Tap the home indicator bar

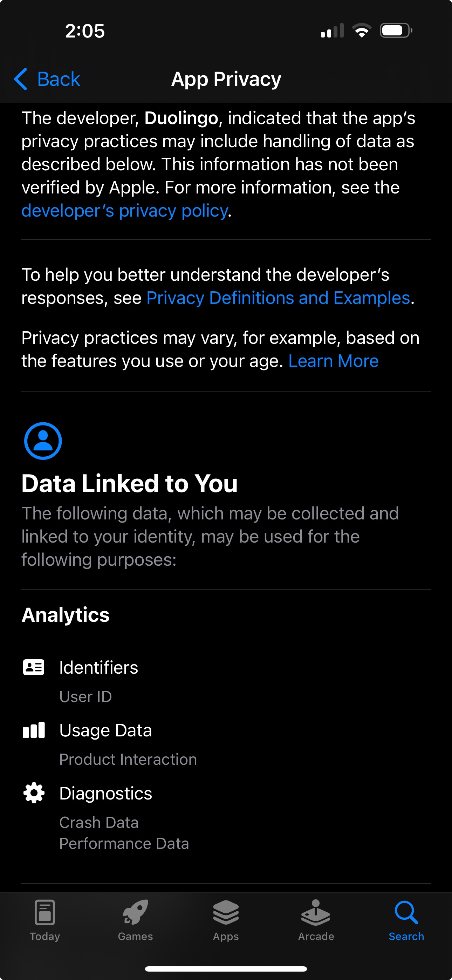coord(226,968)
